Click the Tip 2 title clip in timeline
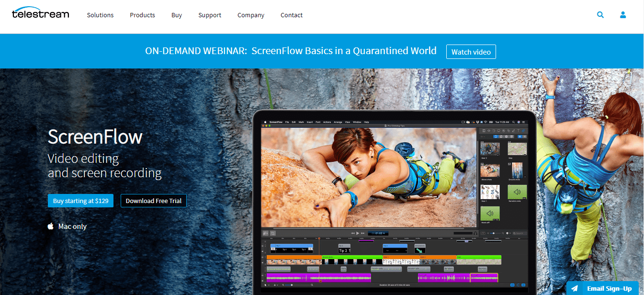Image resolution: width=644 pixels, height=295 pixels. coord(344,249)
